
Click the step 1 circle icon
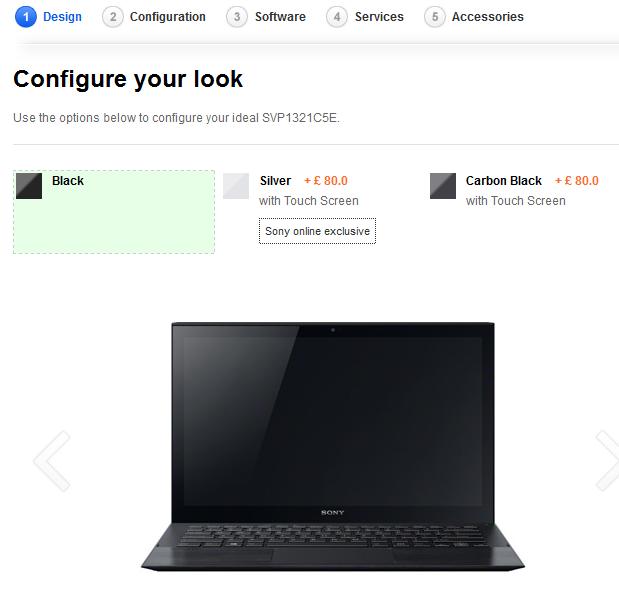pos(26,17)
